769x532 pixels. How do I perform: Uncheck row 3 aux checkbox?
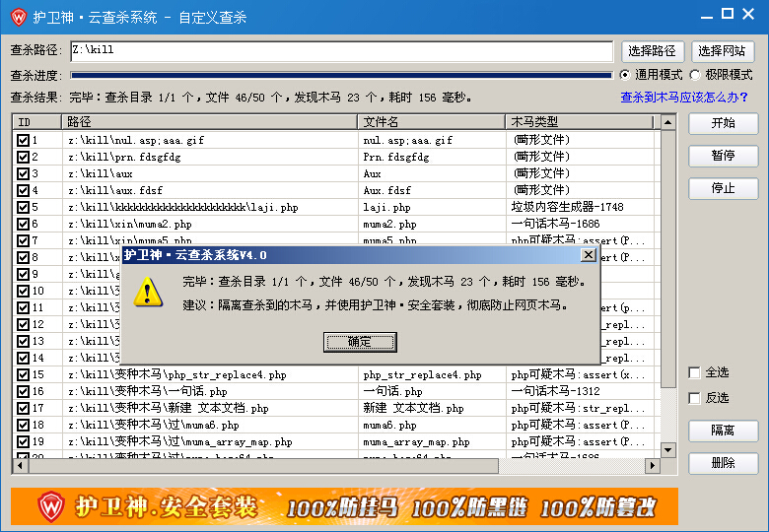pyautogui.click(x=23, y=173)
